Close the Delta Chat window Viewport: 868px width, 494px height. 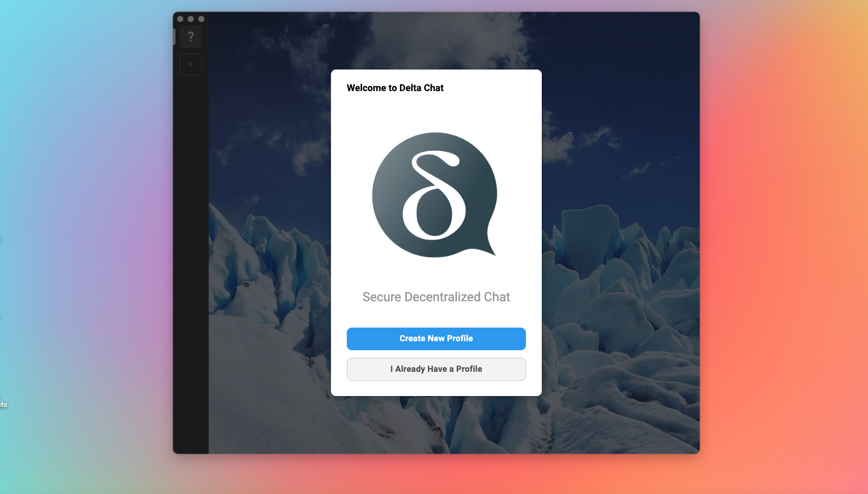click(x=180, y=19)
